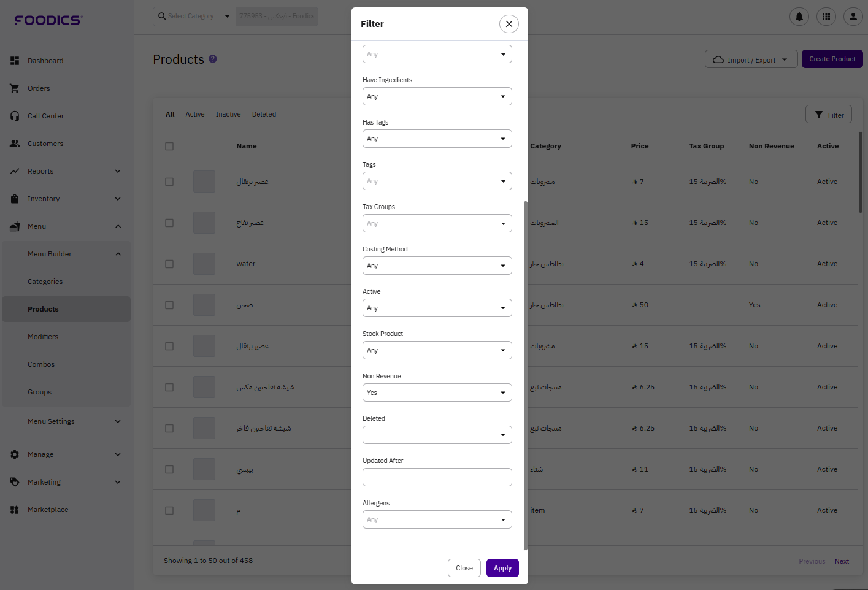868x590 pixels.
Task: Click the Orders cart icon
Action: (x=15, y=88)
